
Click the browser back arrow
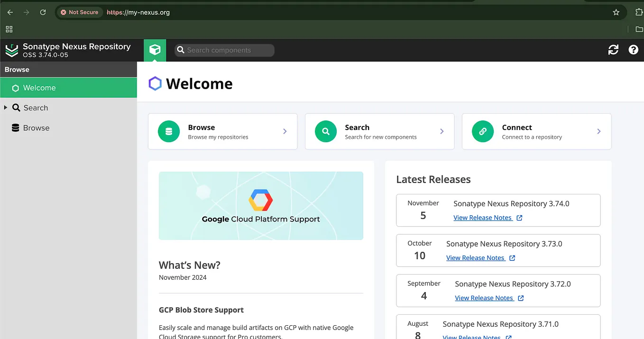click(9, 12)
